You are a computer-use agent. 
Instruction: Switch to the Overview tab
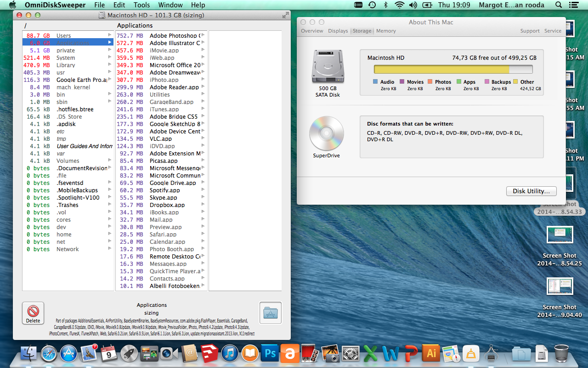click(x=312, y=31)
